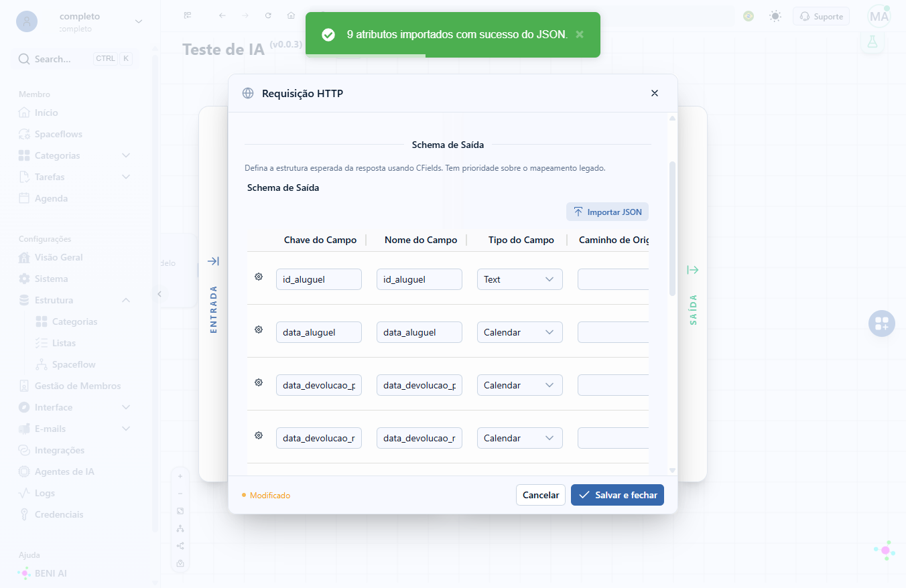This screenshot has width=906, height=588.
Task: Open the completo account dropdown
Action: tap(80, 21)
